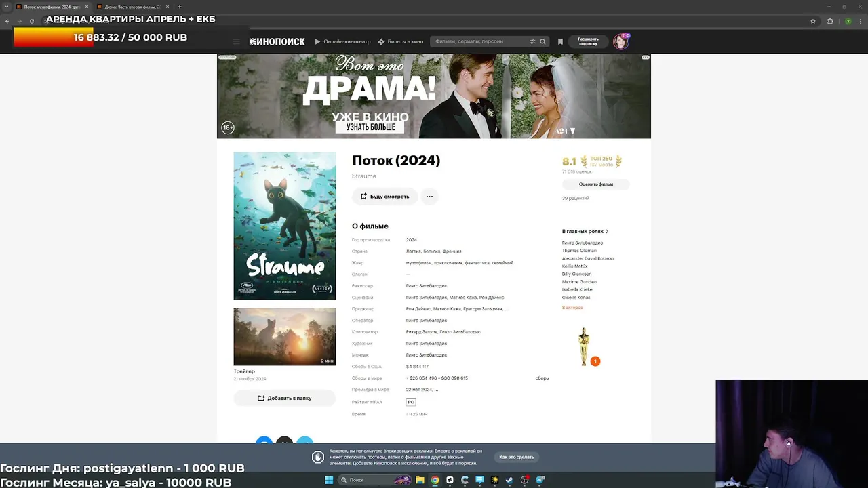Switch to the Дюна: Часть вторая tab
868x488 pixels.
click(132, 7)
